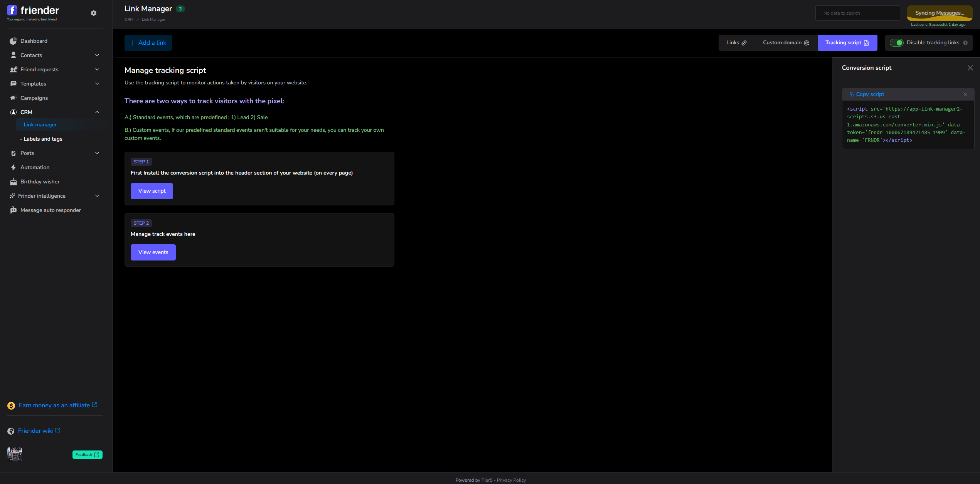Viewport: 980px width, 484px height.
Task: Select the Tracking script tab
Action: [x=847, y=43]
